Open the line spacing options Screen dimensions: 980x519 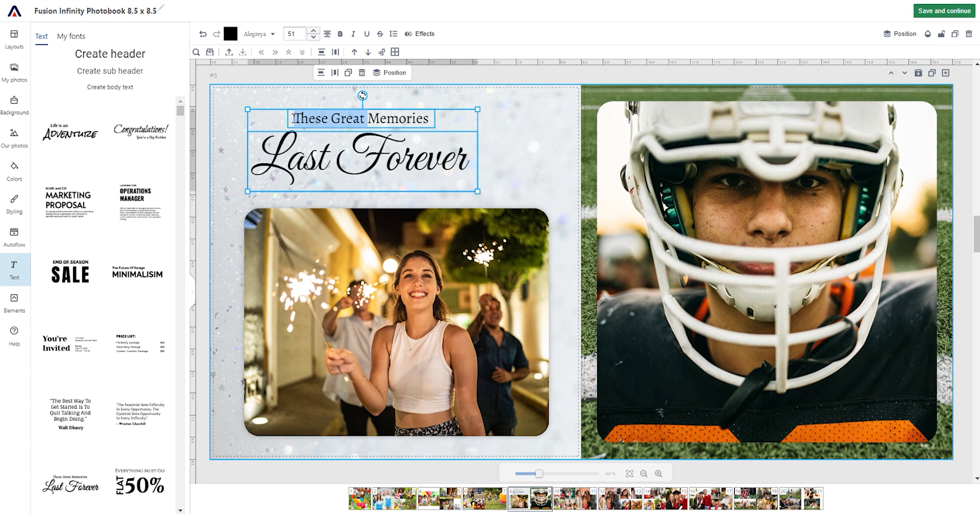pyautogui.click(x=394, y=34)
